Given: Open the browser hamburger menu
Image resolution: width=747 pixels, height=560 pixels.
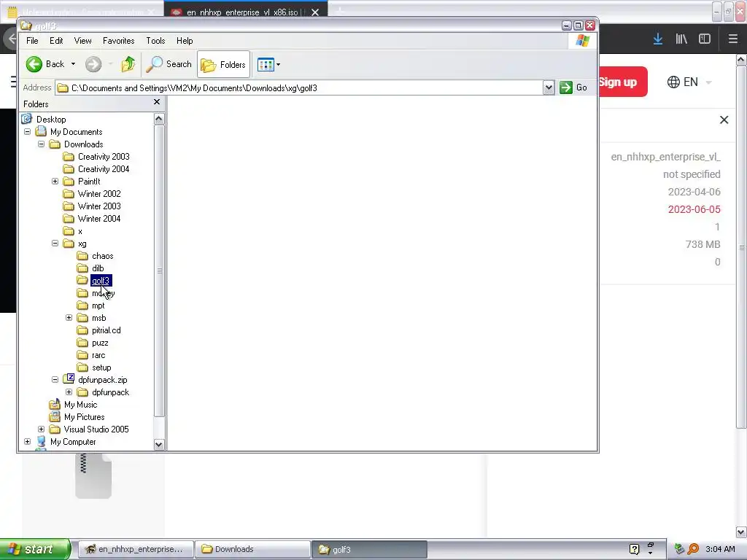Looking at the screenshot, I should [732, 39].
